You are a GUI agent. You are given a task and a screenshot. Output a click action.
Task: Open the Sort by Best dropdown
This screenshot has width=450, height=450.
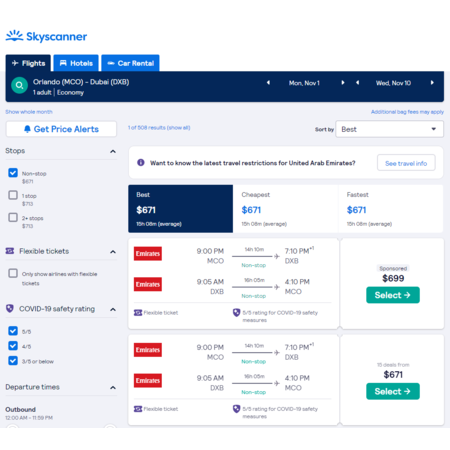pos(389,129)
